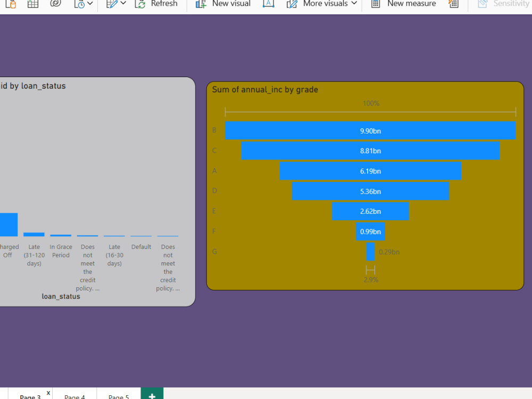
Task: Click the 'B' category label in funnel
Action: point(214,130)
